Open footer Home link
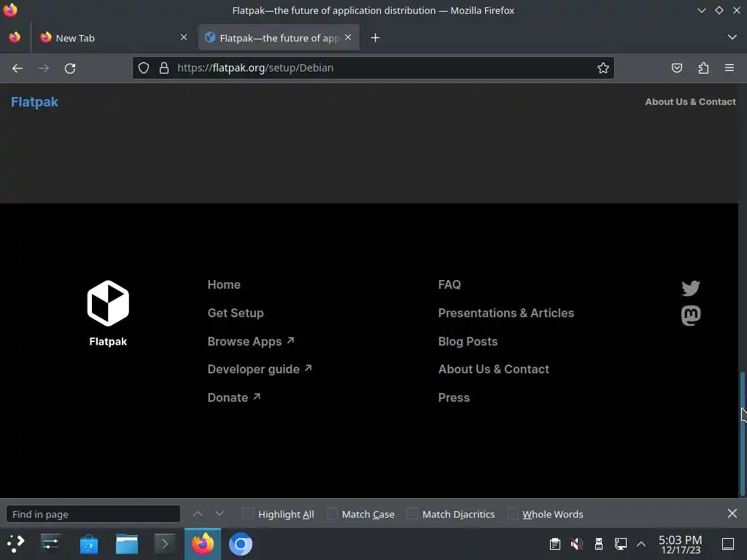747x560 pixels. point(224,284)
